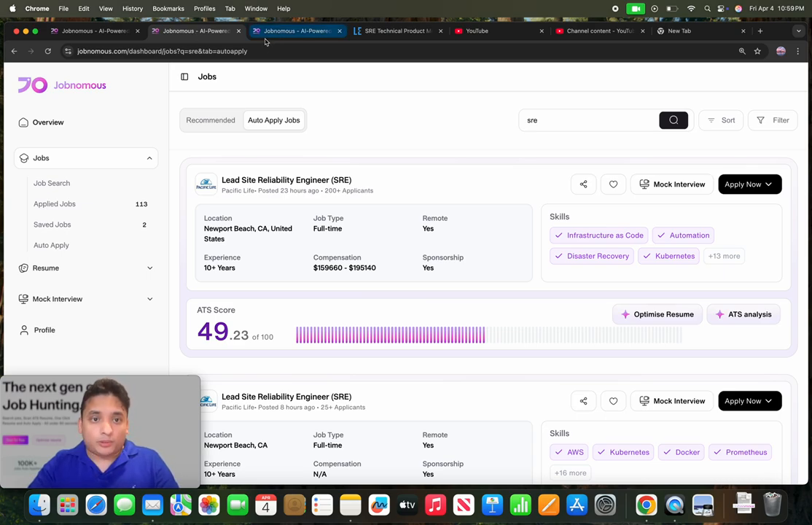Show +13 more skills on first job
The height and width of the screenshot is (525, 812).
point(724,256)
